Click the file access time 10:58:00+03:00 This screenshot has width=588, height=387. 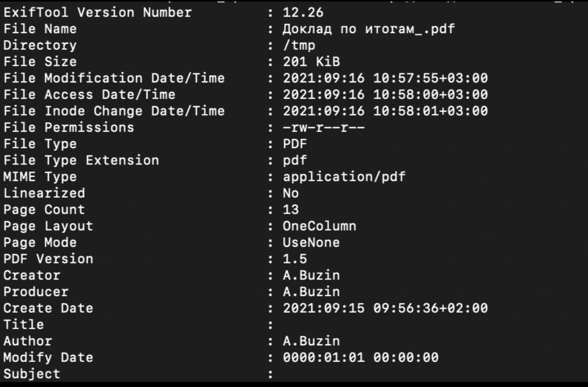[430, 95]
